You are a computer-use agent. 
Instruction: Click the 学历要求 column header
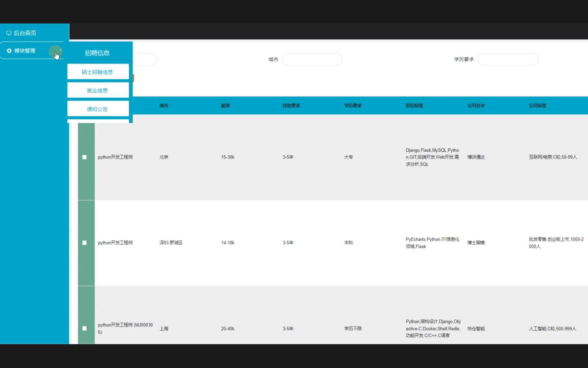[353, 106]
